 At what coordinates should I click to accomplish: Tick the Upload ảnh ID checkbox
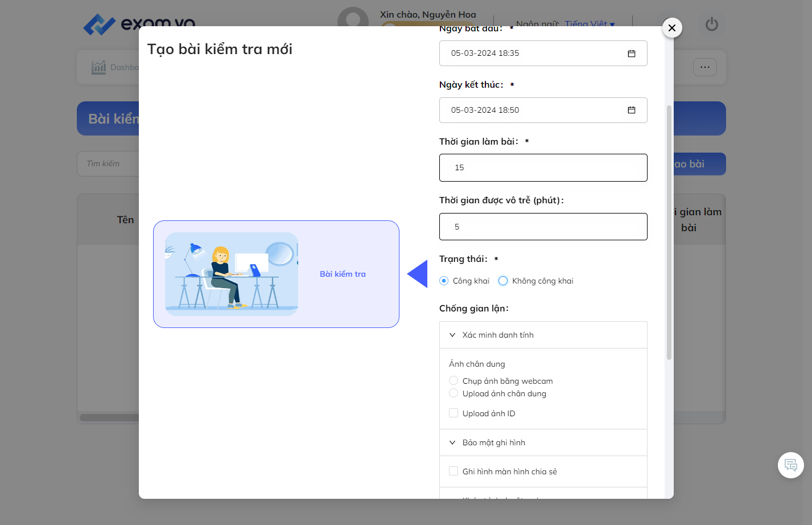click(454, 413)
